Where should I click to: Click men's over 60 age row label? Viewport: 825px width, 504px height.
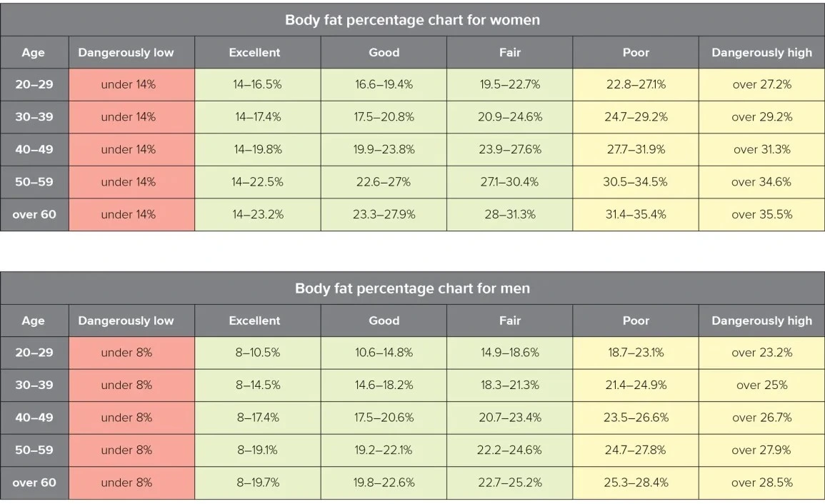tap(34, 483)
